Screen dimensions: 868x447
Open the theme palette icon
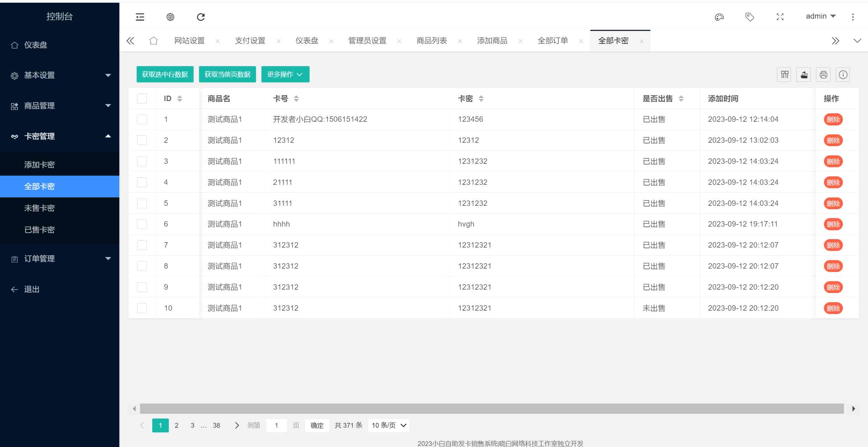719,17
